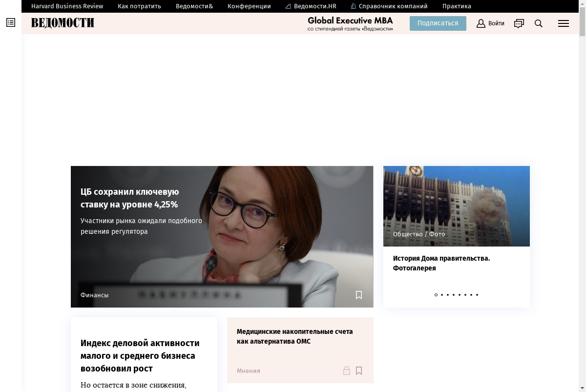Select the first carousel dot
This screenshot has height=392, width=586.
[436, 295]
